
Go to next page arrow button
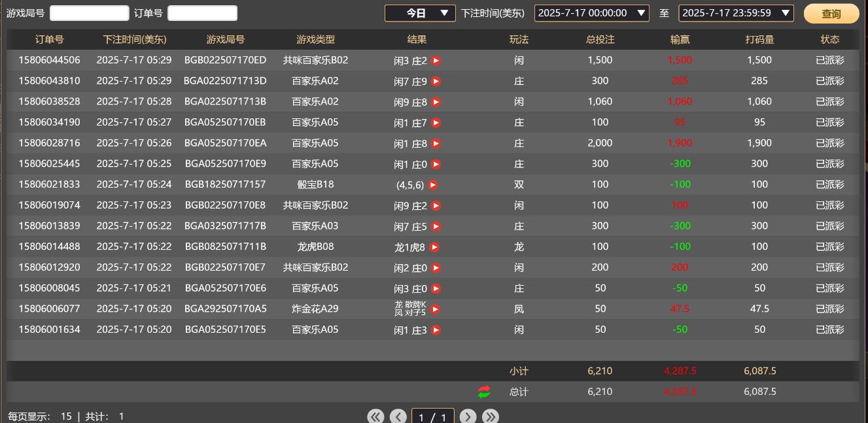[x=468, y=416]
